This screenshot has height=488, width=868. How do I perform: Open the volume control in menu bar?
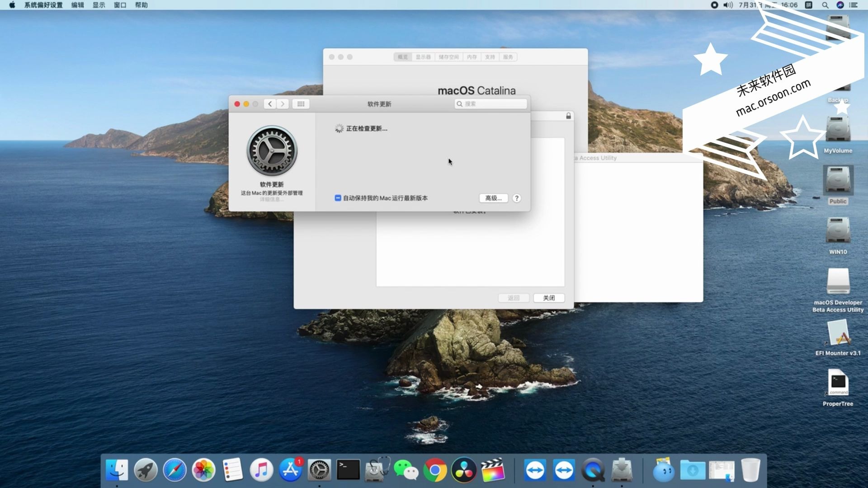(x=727, y=5)
